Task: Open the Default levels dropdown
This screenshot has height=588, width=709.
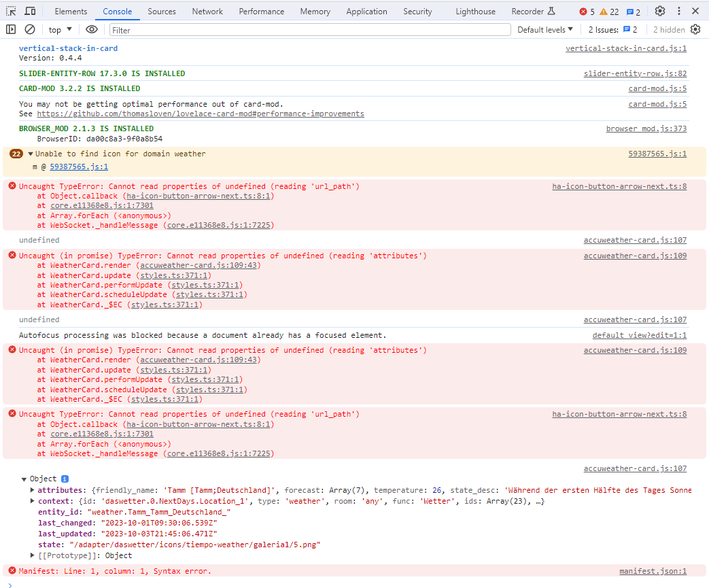Action: (545, 30)
